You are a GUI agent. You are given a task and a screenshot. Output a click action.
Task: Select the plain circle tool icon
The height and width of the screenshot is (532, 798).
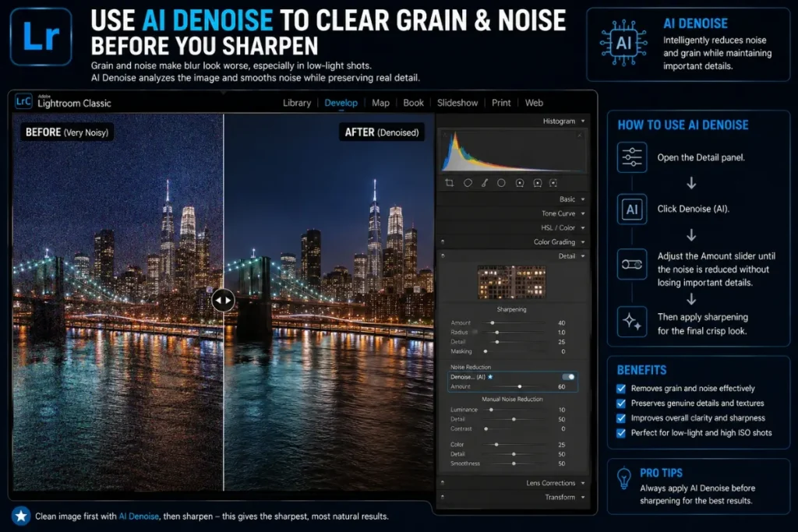pyautogui.click(x=501, y=182)
